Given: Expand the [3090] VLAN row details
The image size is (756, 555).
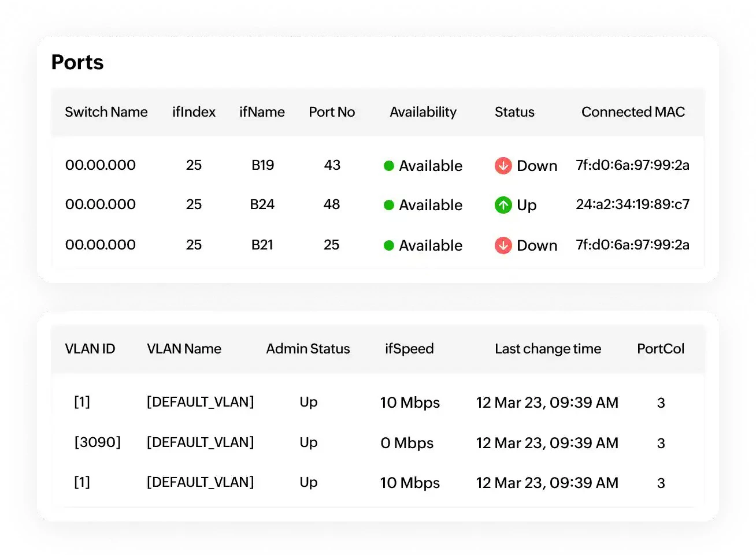Looking at the screenshot, I should click(x=97, y=443).
